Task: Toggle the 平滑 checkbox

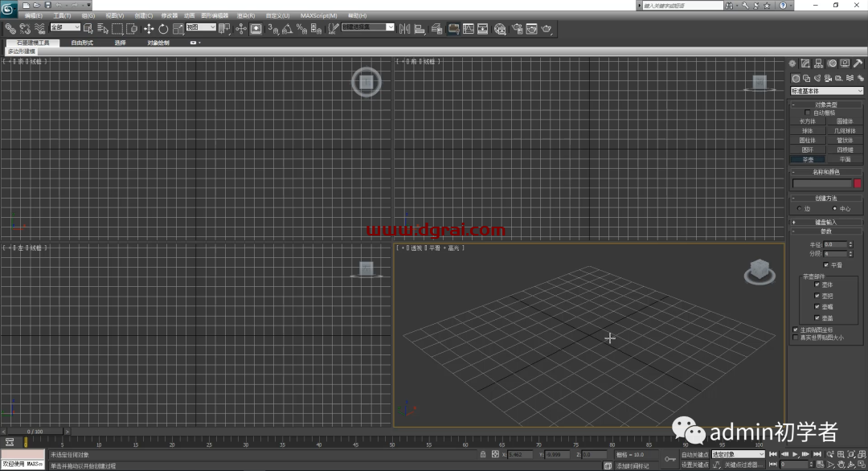Action: pos(826,264)
